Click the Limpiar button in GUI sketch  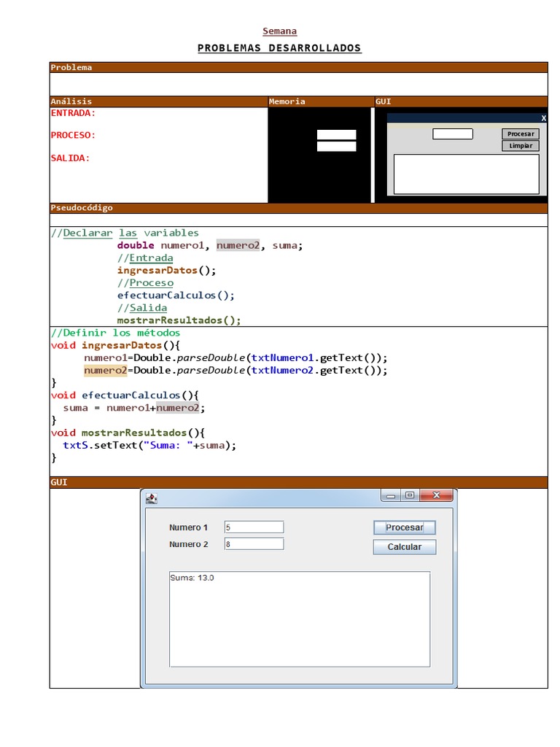pos(521,146)
